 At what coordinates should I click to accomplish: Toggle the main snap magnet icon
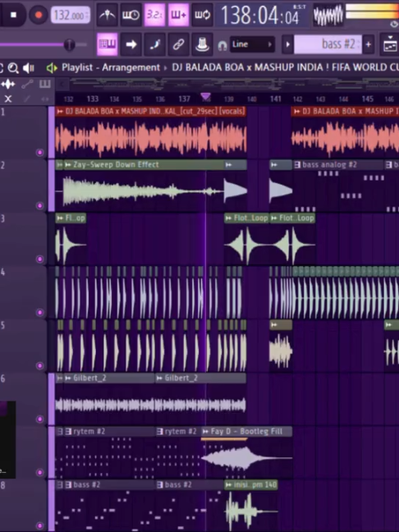[x=222, y=45]
